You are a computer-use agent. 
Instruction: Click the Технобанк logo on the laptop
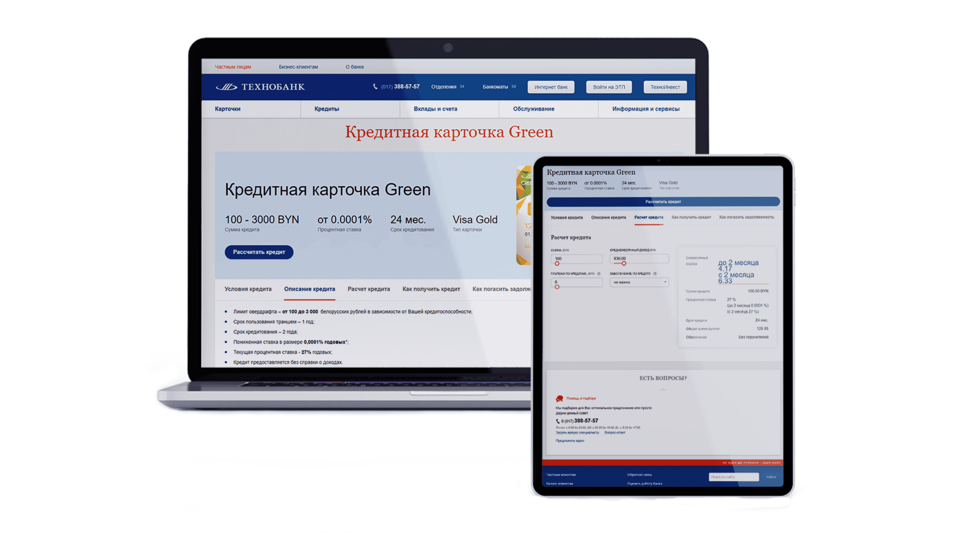tap(260, 87)
